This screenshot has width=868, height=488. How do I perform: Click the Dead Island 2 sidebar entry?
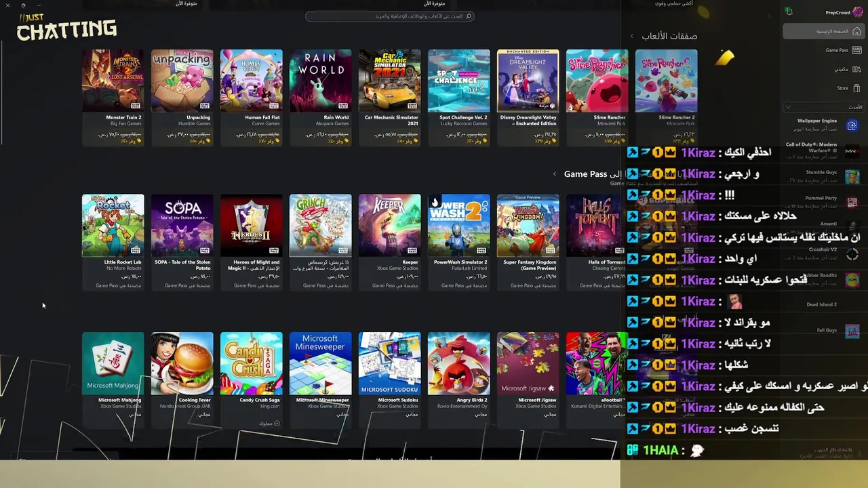pos(821,304)
